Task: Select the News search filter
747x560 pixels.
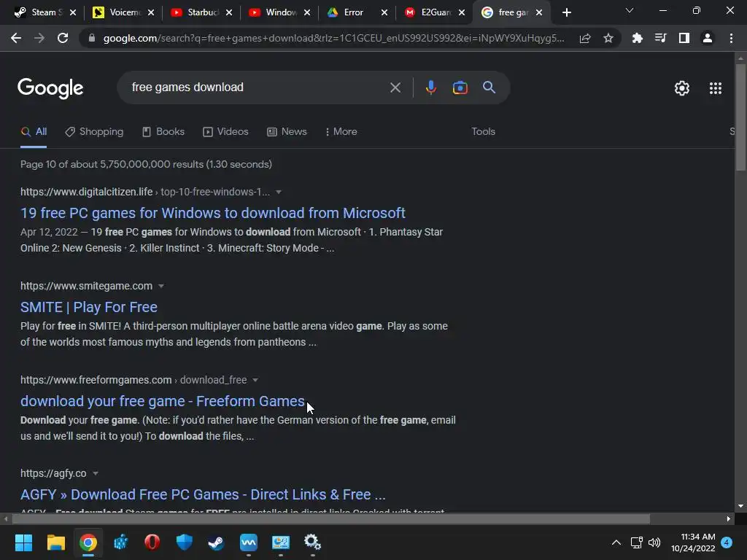Action: (x=287, y=132)
